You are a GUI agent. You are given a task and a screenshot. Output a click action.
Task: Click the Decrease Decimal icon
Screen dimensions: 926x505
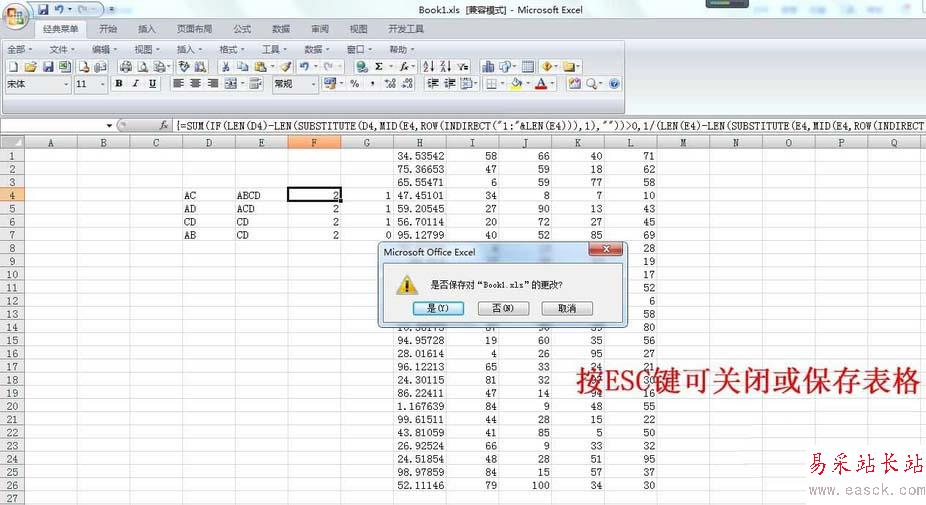407,84
